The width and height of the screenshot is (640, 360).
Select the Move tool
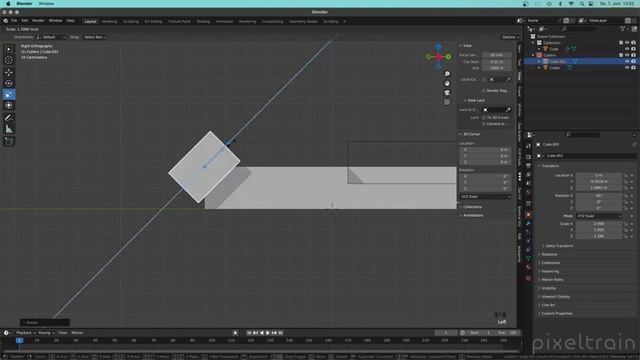tap(9, 73)
